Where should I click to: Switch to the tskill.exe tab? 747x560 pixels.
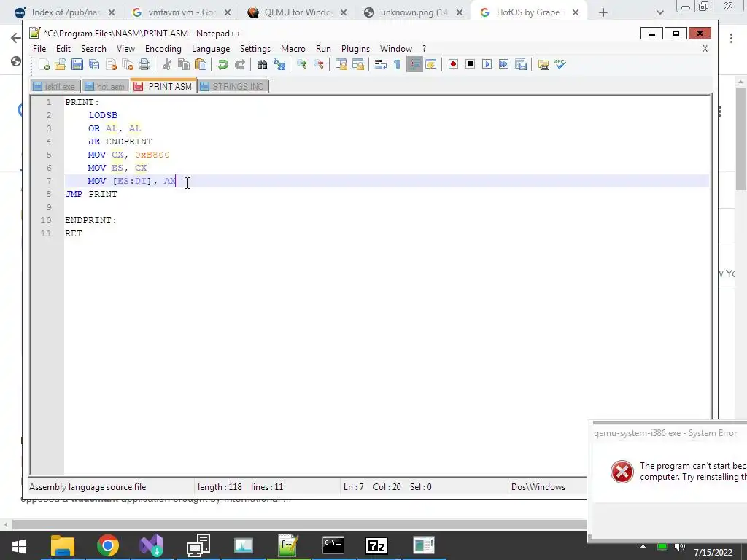coord(55,86)
